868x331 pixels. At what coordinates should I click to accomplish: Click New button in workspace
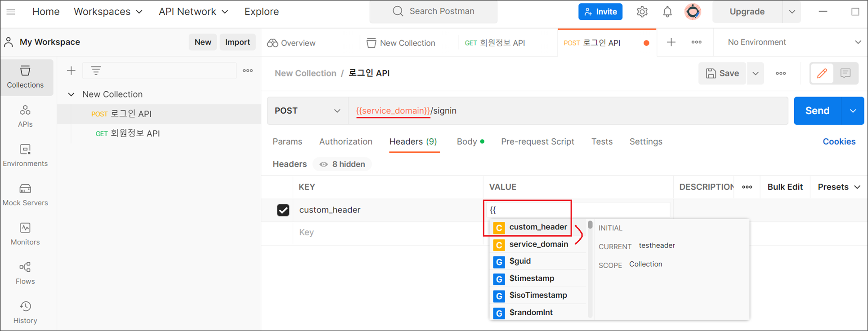click(203, 42)
